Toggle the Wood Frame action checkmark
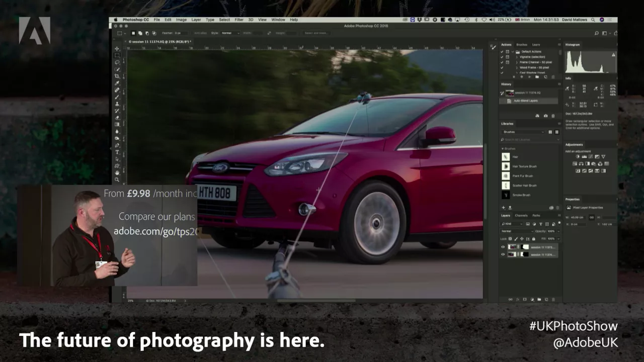This screenshot has height=362, width=644. pyautogui.click(x=502, y=67)
